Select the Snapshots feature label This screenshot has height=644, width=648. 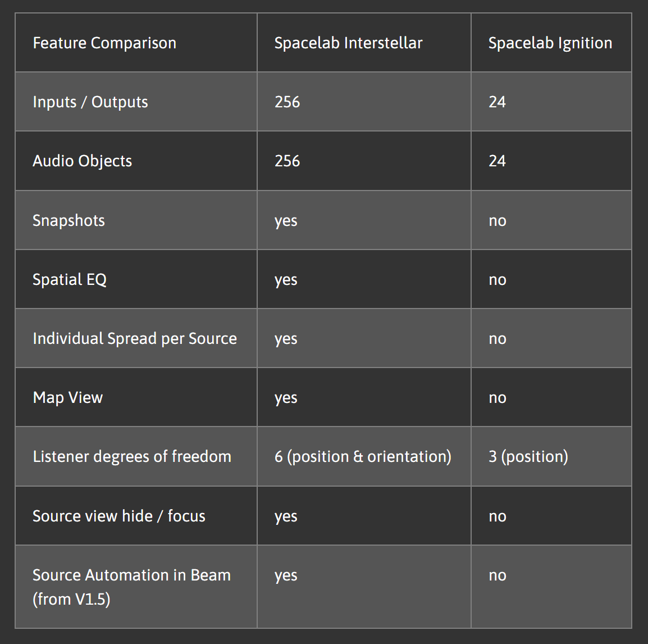tap(69, 220)
